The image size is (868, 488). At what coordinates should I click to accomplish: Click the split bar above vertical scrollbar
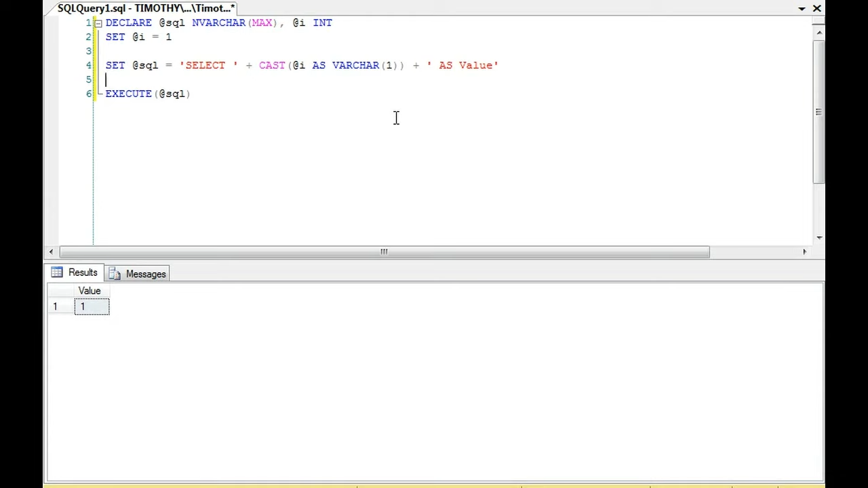819,23
